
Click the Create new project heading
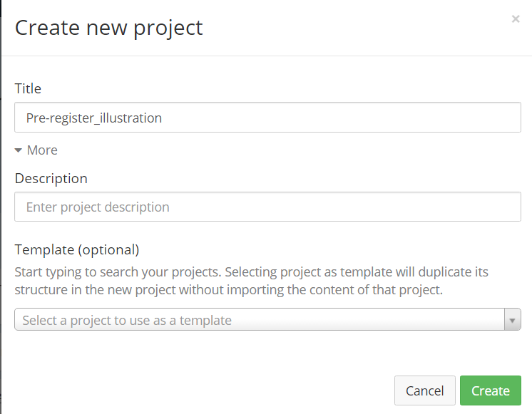point(108,28)
